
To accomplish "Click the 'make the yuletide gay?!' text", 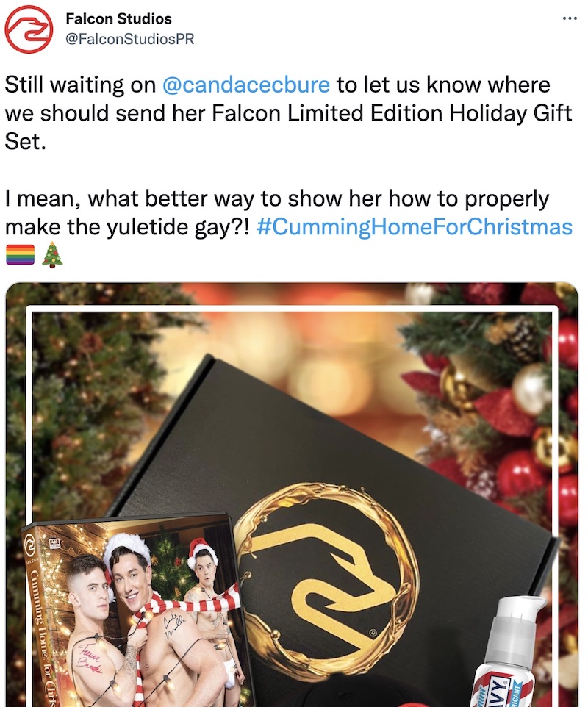I will (x=126, y=227).
